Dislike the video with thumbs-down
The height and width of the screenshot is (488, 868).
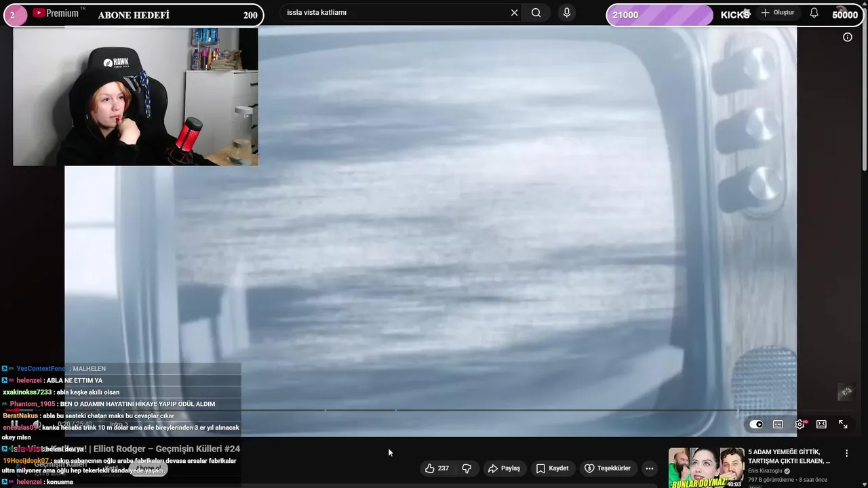(x=467, y=468)
